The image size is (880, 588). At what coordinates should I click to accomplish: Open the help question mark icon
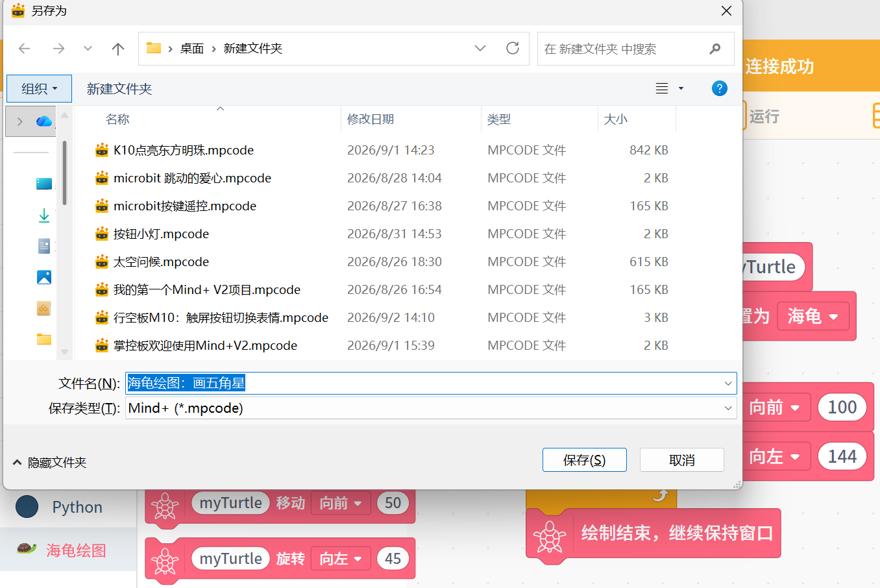point(719,88)
